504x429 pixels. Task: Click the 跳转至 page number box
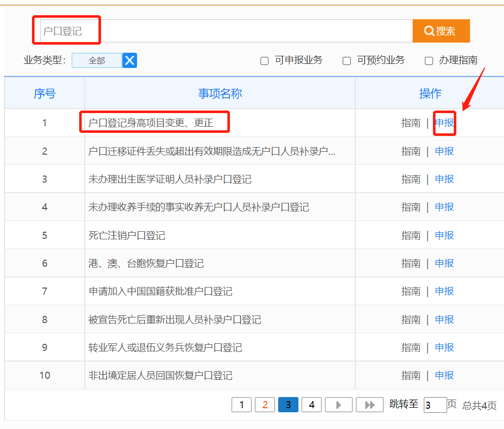[434, 405]
